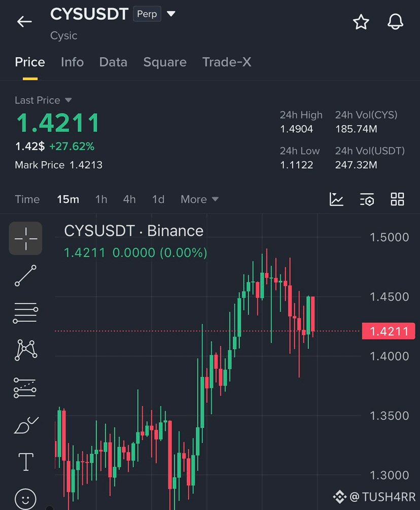Viewport: 420px width, 510px height.
Task: Select the trend line drawing tool
Action: [x=25, y=275]
